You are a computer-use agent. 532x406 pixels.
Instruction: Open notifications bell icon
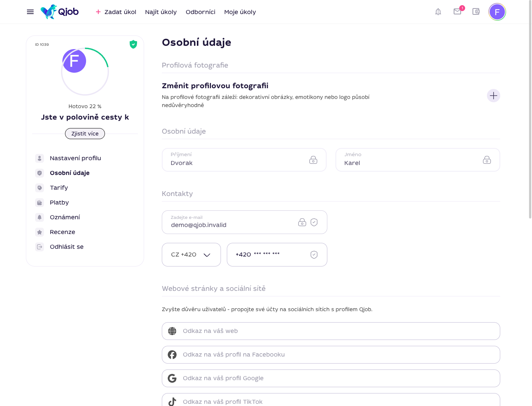coord(438,12)
